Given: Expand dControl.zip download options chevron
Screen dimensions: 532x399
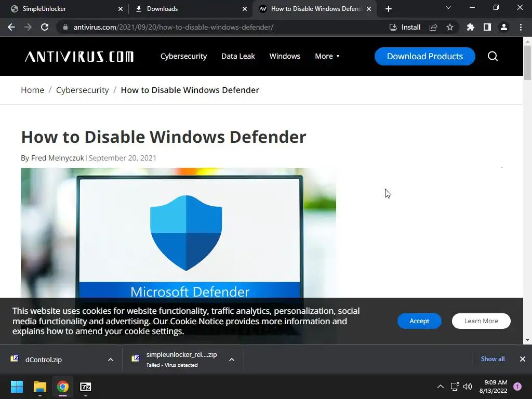Looking at the screenshot, I should click(111, 360).
